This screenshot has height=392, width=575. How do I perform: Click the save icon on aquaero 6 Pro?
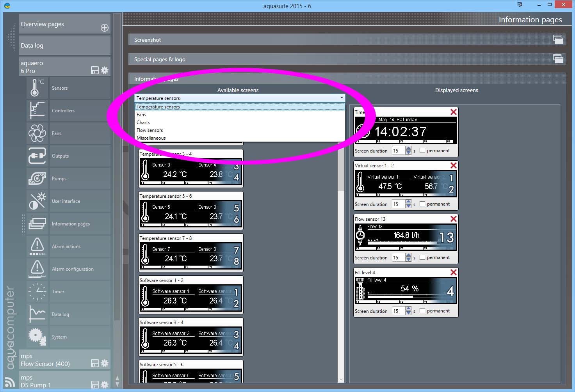tap(95, 70)
